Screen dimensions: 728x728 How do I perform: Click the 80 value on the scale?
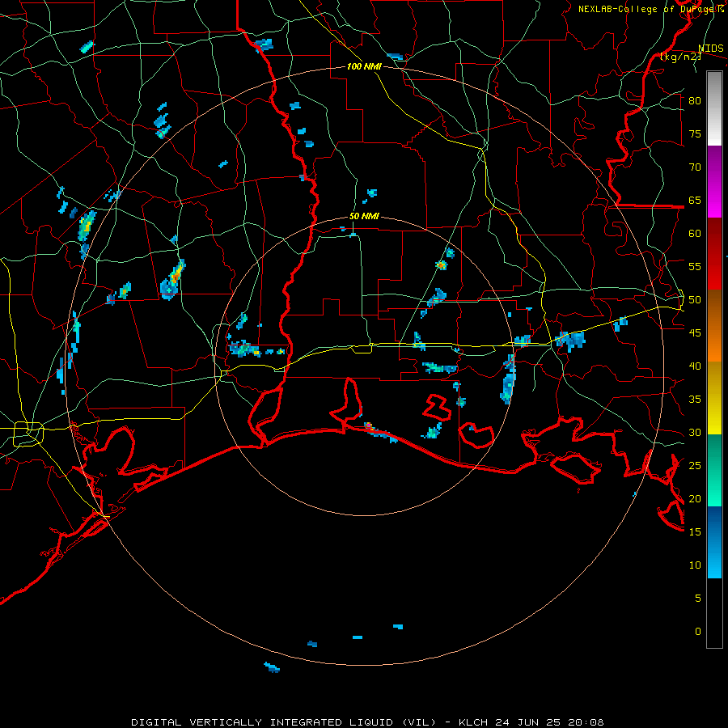[695, 101]
